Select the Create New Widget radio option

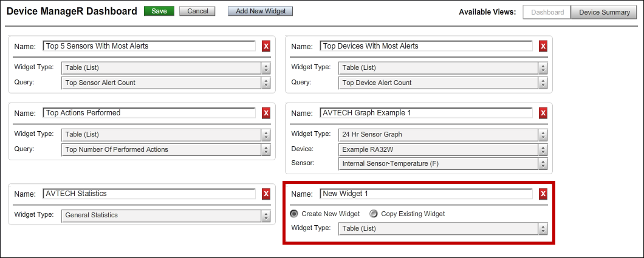point(294,214)
